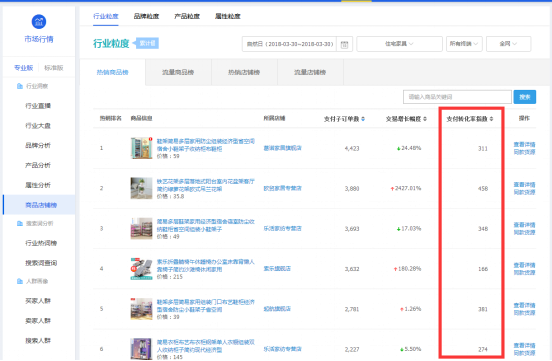Image resolution: width=552 pixels, height=361 pixels.
Task: Select the 热销商品榜 tab
Action: point(113,73)
